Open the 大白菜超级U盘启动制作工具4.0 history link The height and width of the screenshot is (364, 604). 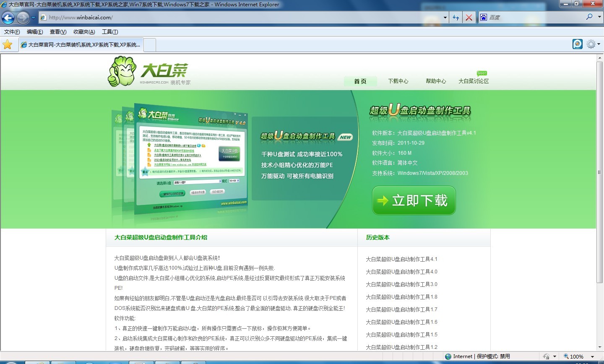click(x=401, y=272)
